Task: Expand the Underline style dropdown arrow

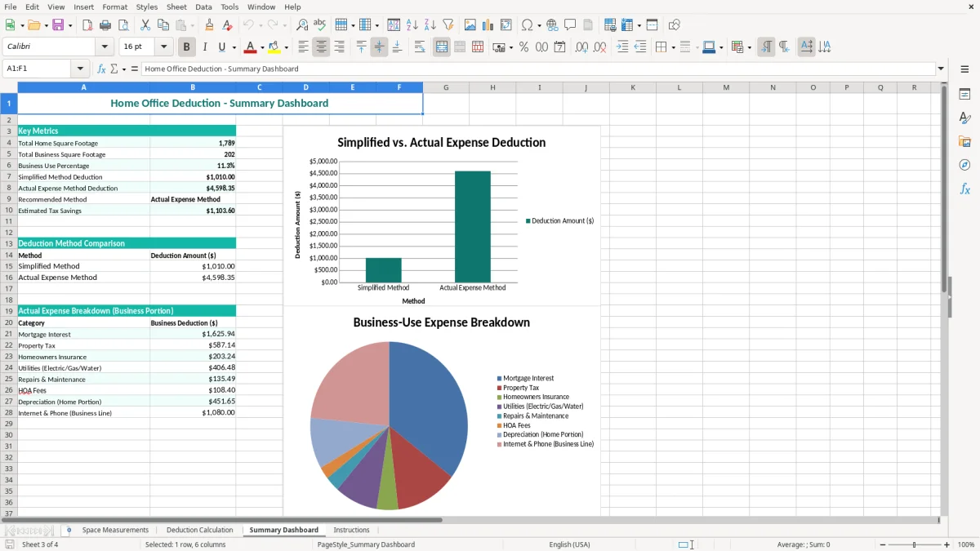Action: pyautogui.click(x=234, y=47)
